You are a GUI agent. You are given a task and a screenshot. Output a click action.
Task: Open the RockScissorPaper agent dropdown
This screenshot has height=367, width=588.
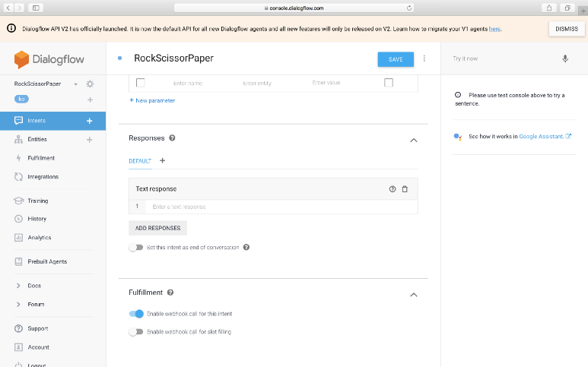75,84
